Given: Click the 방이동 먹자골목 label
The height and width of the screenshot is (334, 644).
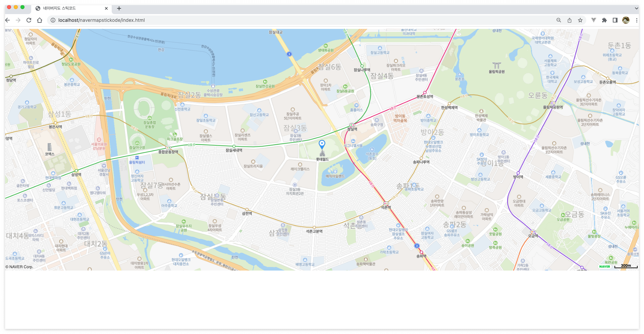Looking at the screenshot, I should click(x=400, y=118).
